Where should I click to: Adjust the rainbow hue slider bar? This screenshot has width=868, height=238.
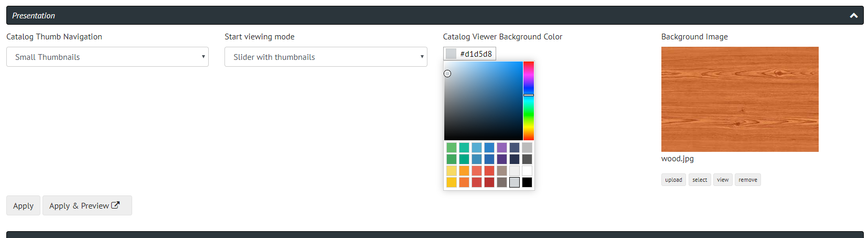pyautogui.click(x=529, y=101)
